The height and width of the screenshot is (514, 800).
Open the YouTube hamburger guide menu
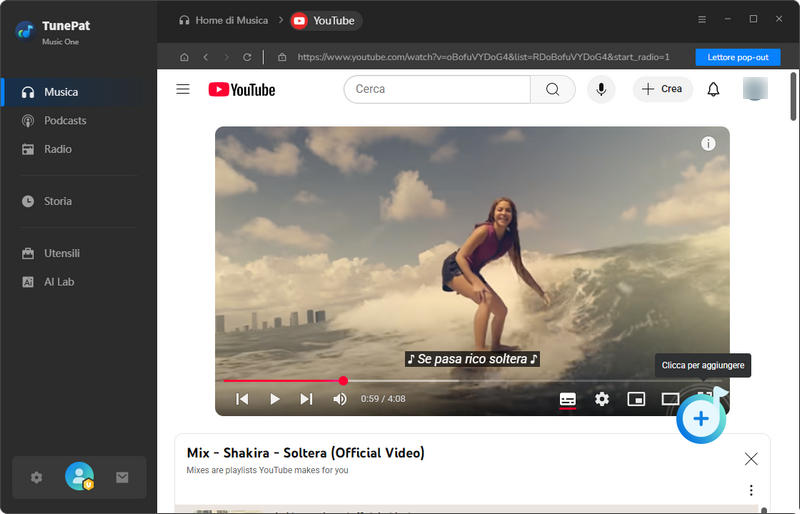pos(183,89)
